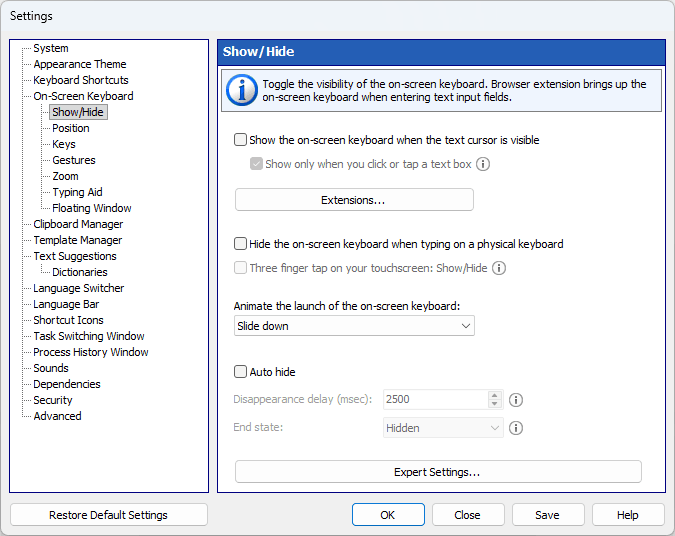The image size is (675, 536).
Task: Open the 'Slide down' animation dropdown
Action: 354,326
